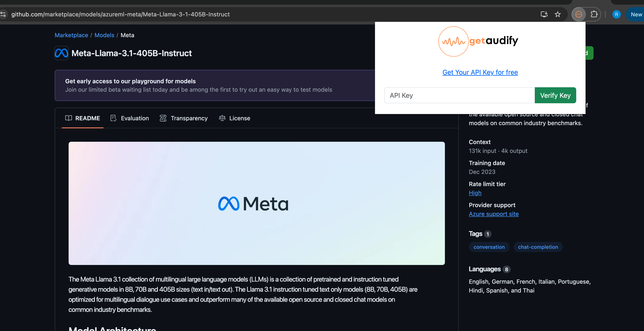644x331 pixels.
Task: Switch to the README tab
Action: click(82, 118)
